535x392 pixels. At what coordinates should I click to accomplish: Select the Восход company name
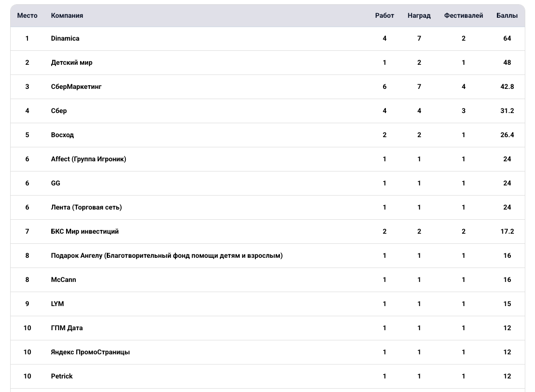point(62,135)
